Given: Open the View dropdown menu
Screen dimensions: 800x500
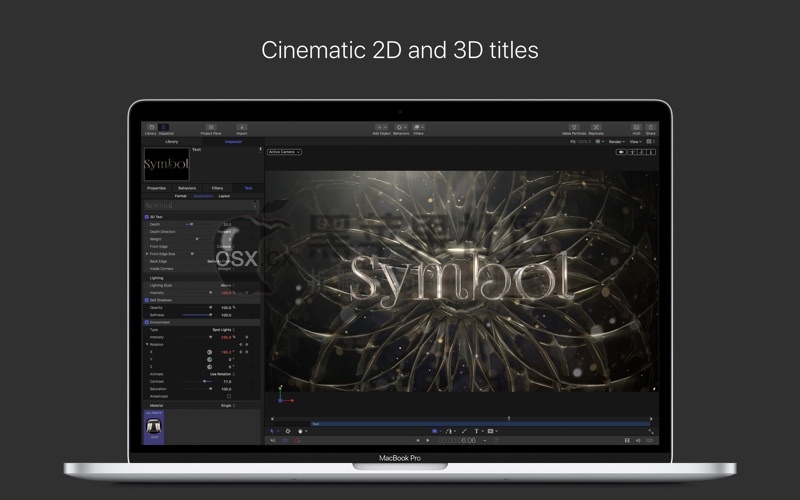Looking at the screenshot, I should 635,141.
